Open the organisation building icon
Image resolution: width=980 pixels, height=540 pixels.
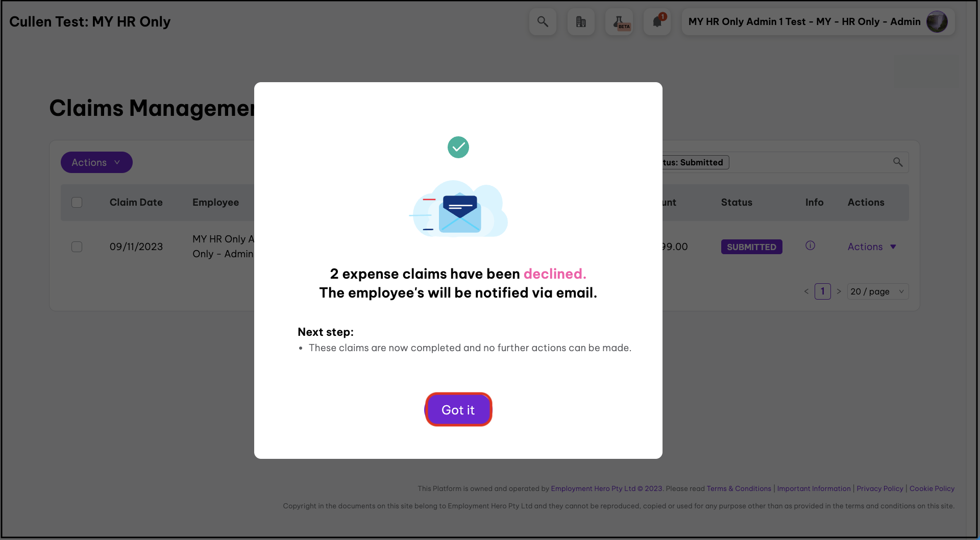click(x=581, y=22)
